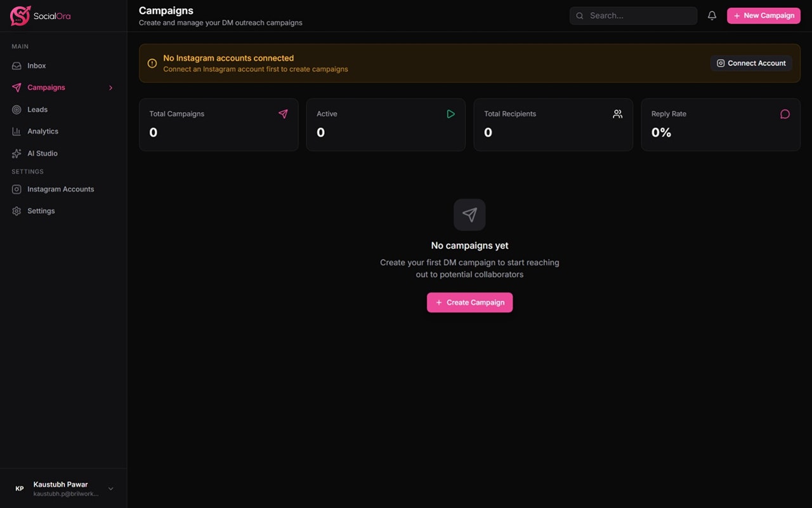This screenshot has height=508, width=812.
Task: Select the Reply Rate stat card
Action: 720,124
